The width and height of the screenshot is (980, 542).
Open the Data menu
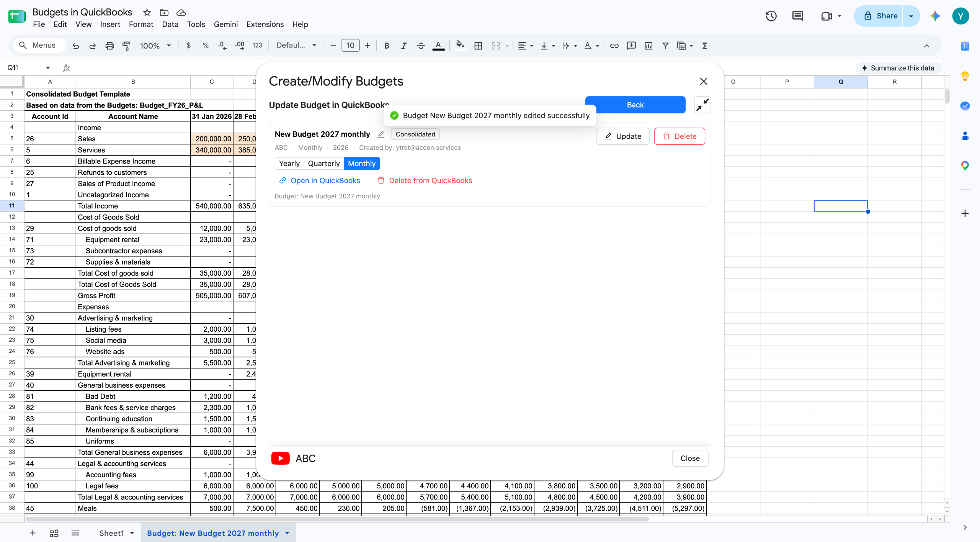click(170, 24)
